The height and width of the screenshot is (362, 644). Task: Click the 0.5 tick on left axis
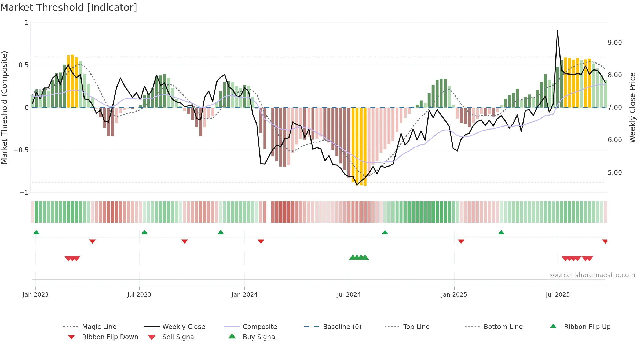[24, 65]
